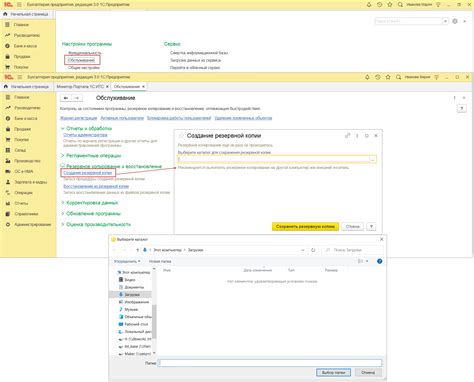Select Рабочий стол in folder tree
474x382 pixels.
click(136, 324)
